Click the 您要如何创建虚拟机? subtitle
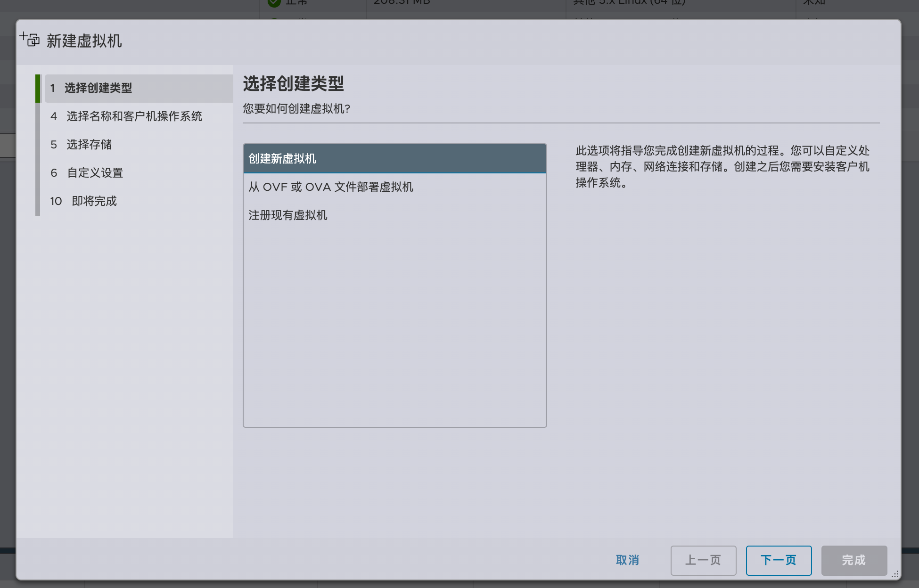 [296, 109]
